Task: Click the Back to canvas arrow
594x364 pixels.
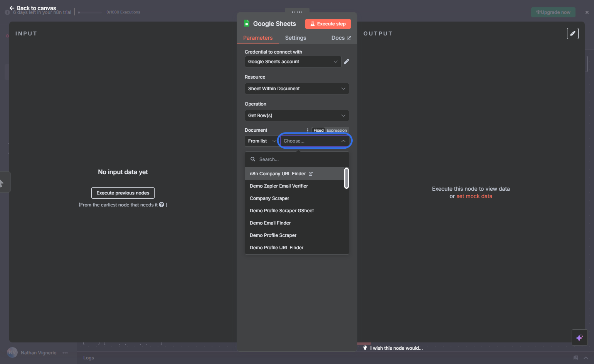Action: pos(12,8)
